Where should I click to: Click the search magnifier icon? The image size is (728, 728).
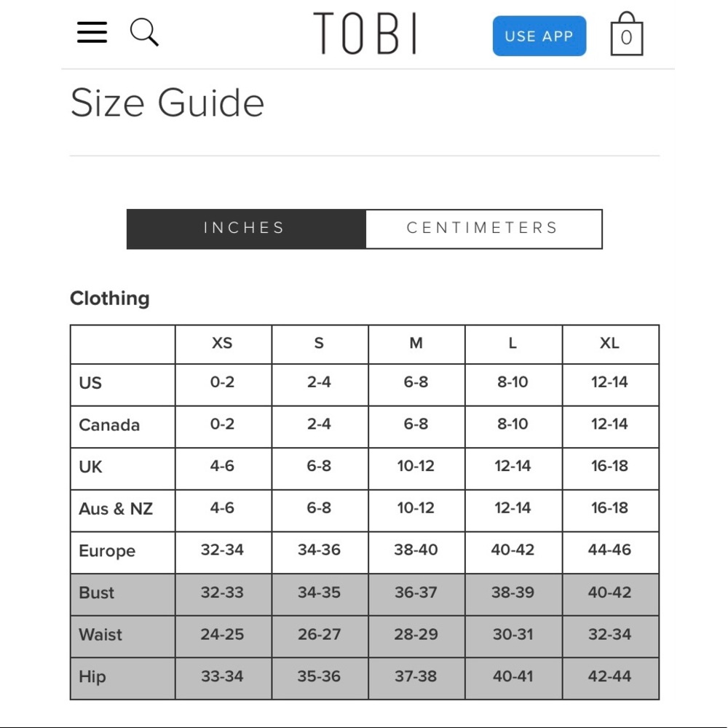(144, 33)
